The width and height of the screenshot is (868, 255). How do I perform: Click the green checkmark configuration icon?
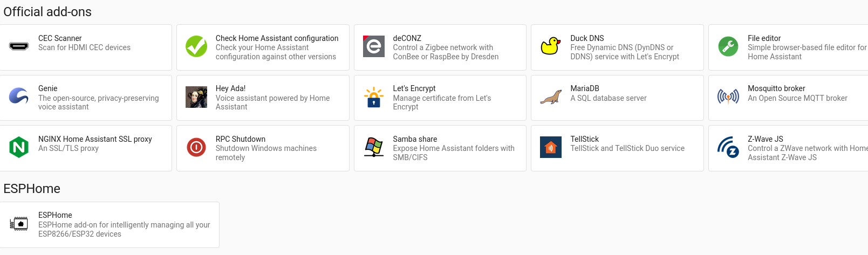point(196,46)
